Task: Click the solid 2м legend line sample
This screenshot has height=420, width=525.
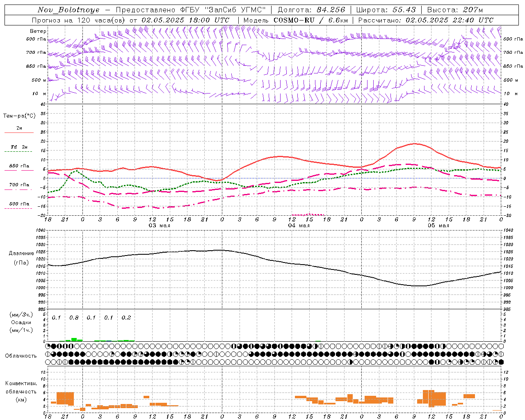Action: pos(19,133)
